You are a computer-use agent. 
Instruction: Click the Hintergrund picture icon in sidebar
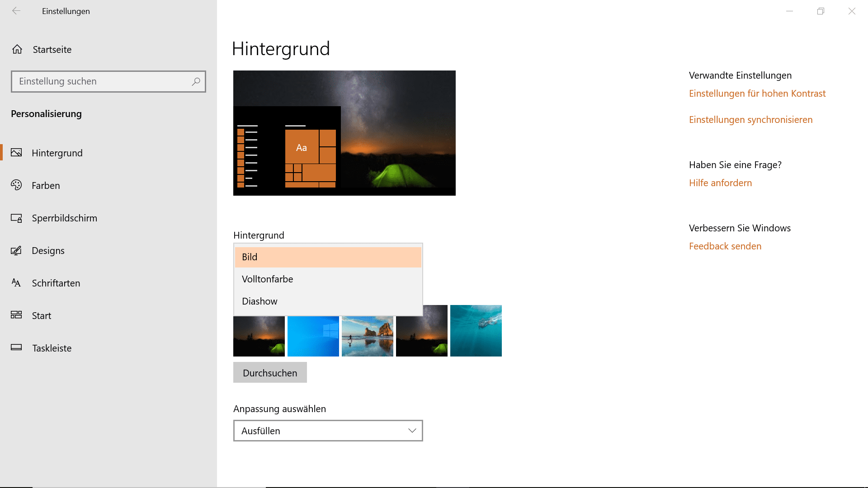pyautogui.click(x=16, y=153)
